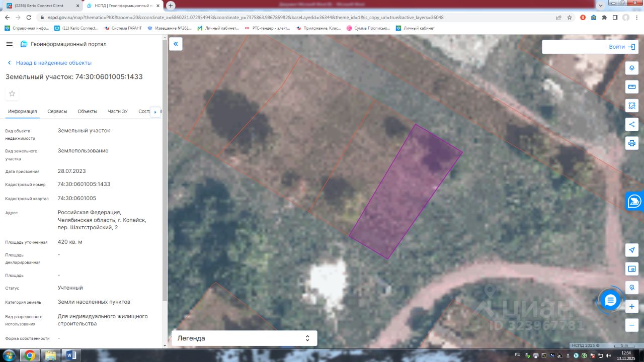Zoom in on the map
The image size is (644, 362).
(632, 306)
